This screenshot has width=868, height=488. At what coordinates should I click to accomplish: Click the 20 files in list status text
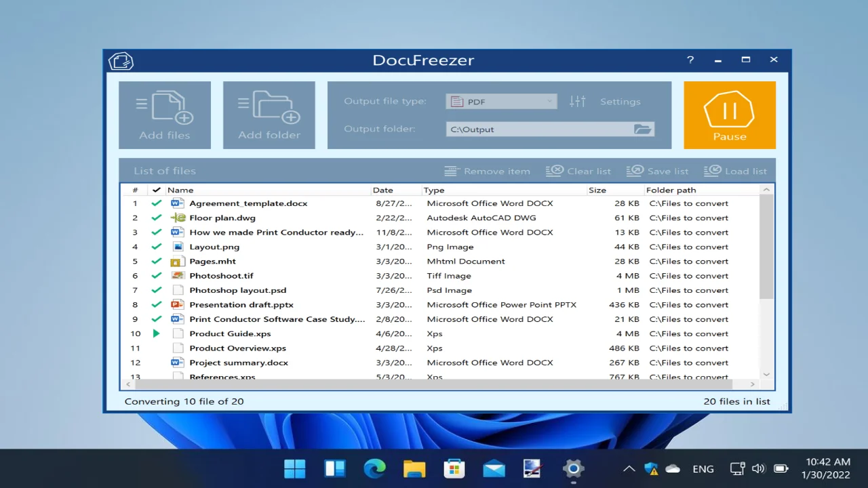click(x=736, y=401)
